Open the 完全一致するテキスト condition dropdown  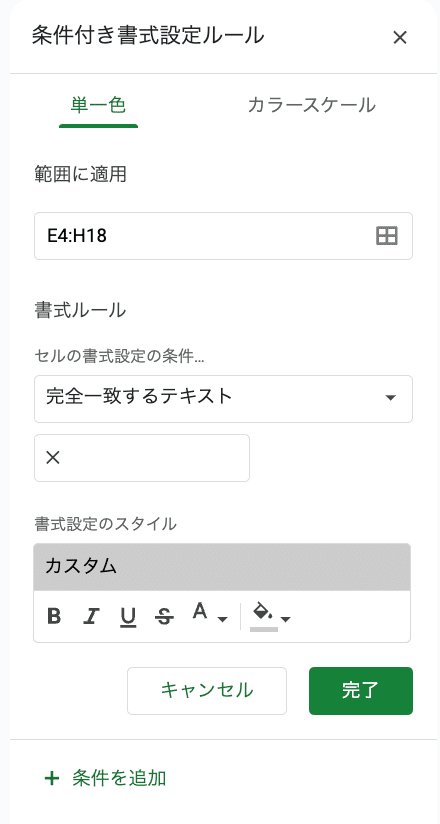click(x=223, y=398)
